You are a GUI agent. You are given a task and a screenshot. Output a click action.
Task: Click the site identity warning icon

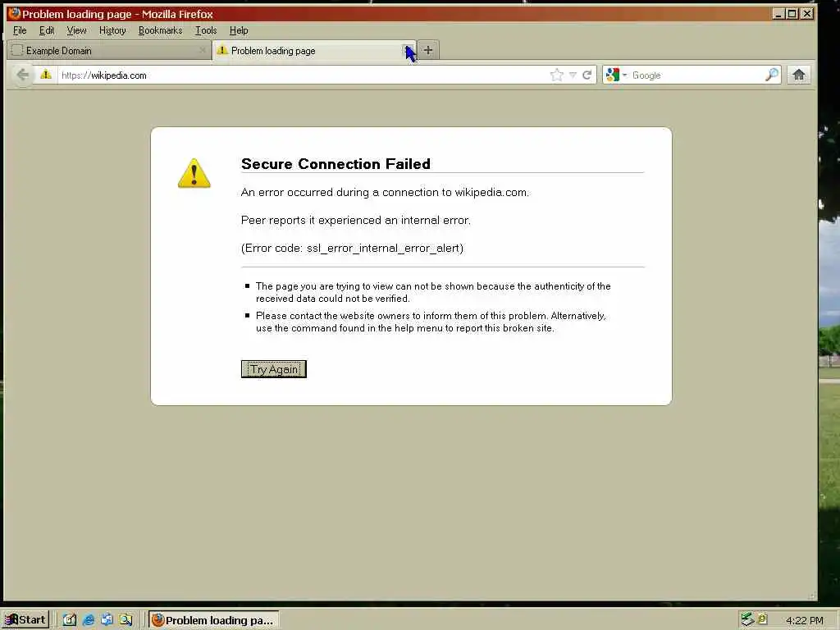(x=46, y=75)
